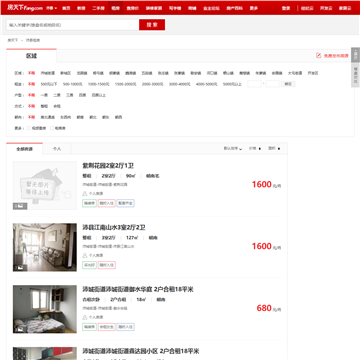Open the 租房 navigation tab
The width and height of the screenshot is (360, 360).
coord(116,8)
